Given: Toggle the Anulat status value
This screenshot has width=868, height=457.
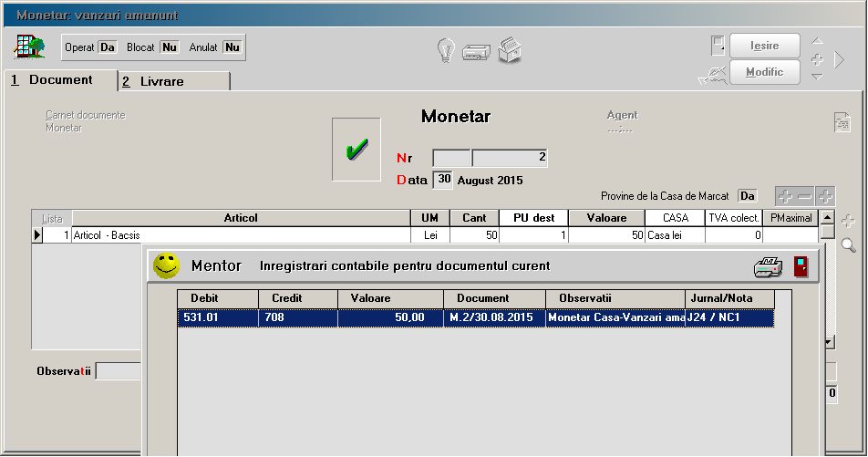Looking at the screenshot, I should click(232, 47).
